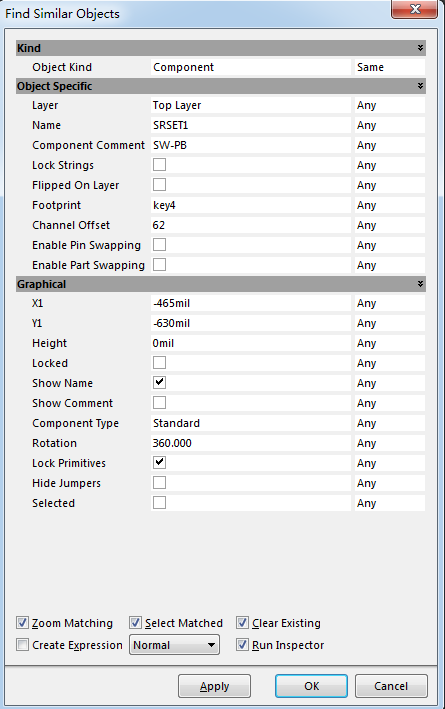Click the Y1 value -630mil

click(251, 323)
